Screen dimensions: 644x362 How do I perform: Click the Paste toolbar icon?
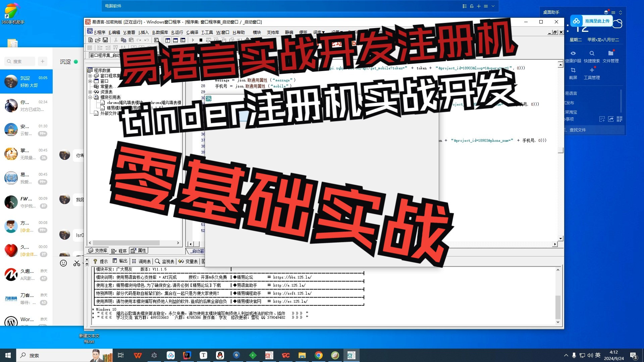tap(131, 40)
